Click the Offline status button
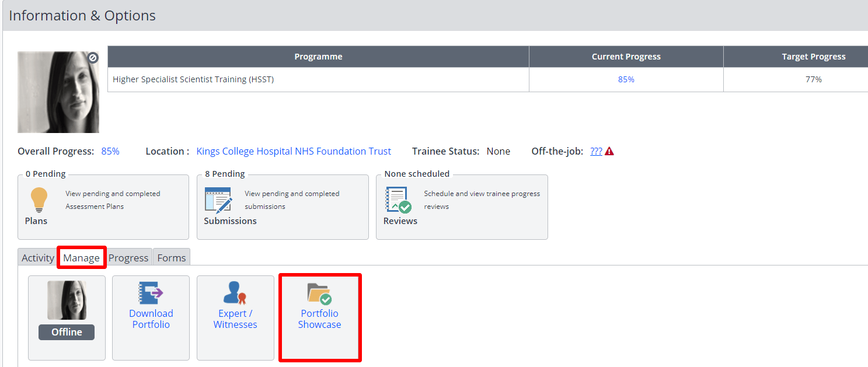The width and height of the screenshot is (868, 367). (x=67, y=332)
